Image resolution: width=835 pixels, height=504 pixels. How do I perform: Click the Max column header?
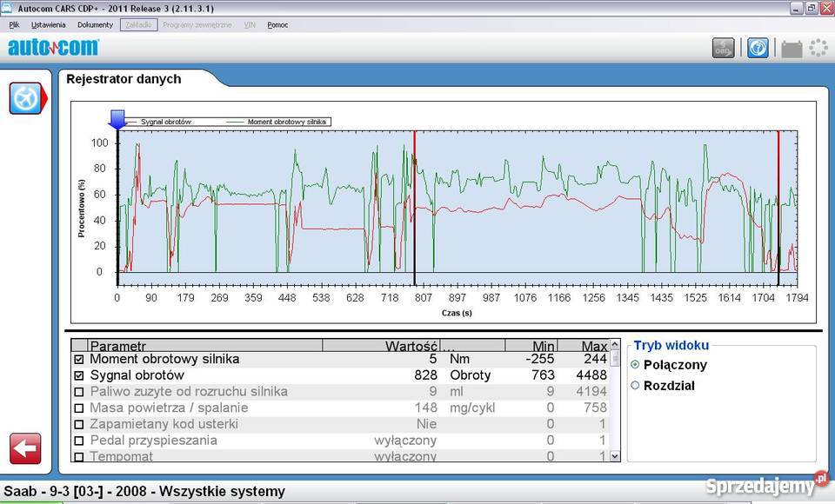pos(583,345)
